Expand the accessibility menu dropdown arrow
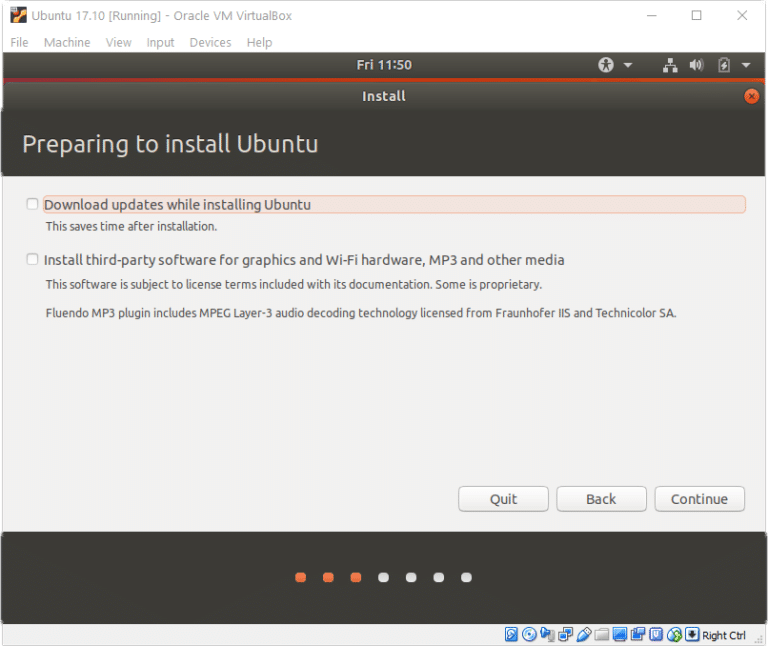768x646 pixels. click(628, 65)
